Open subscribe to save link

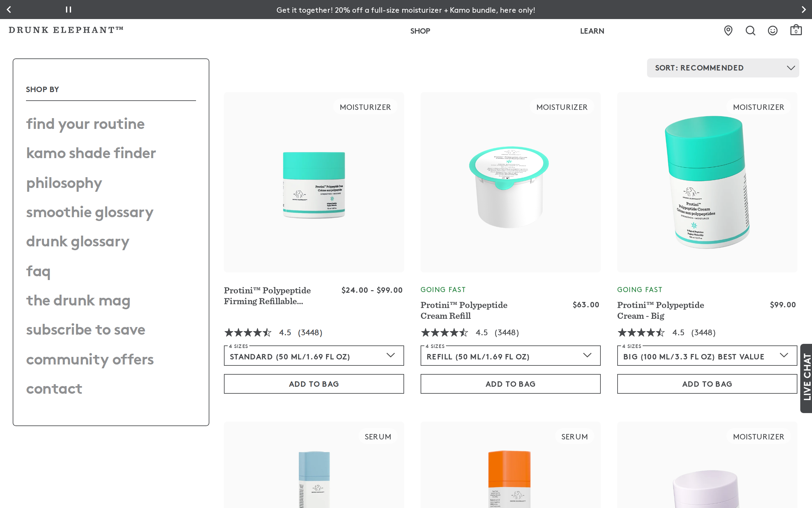tap(86, 330)
